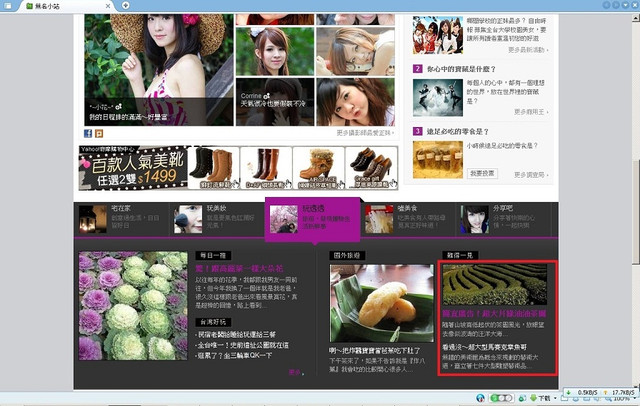This screenshot has width=640, height=406.
Task: Click the 我要投票 vote button
Action: tap(482, 173)
